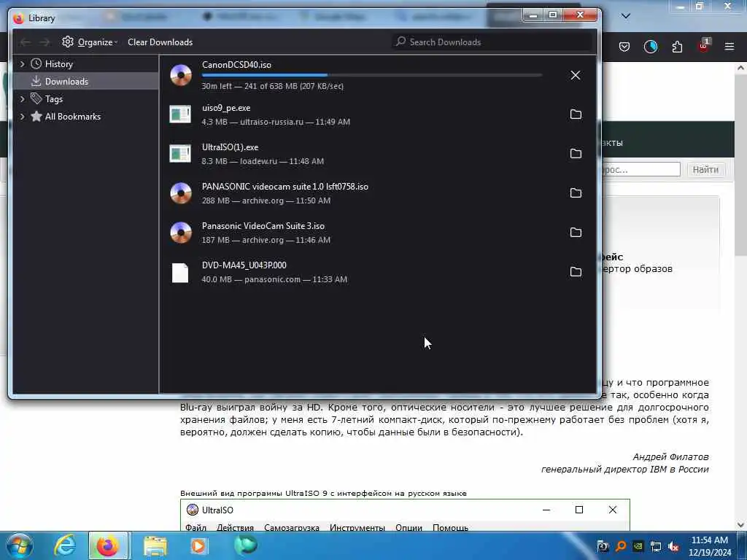The image size is (747, 560).
Task: Select the uiso9_pe.exe file name
Action: point(226,108)
